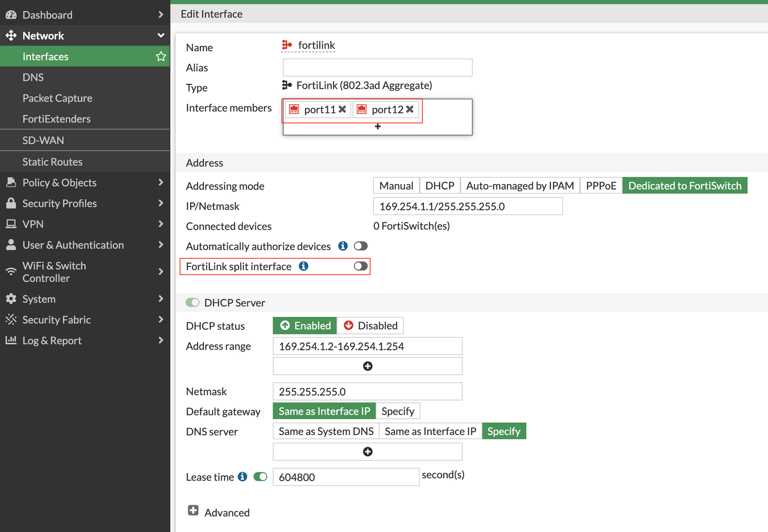The image size is (768, 532).
Task: Open the SD-WAN menu entry
Action: pos(43,140)
